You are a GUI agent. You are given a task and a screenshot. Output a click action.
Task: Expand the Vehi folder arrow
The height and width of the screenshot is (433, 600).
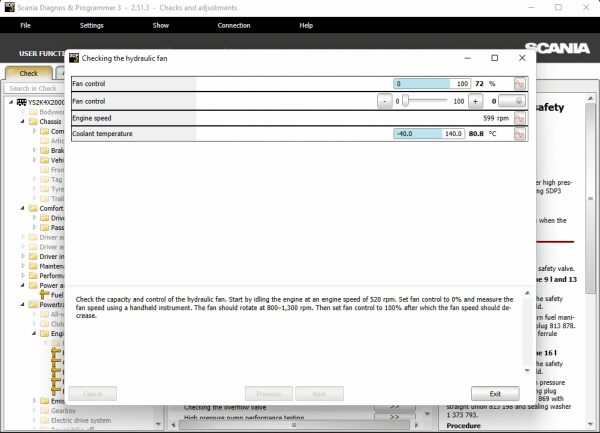point(34,160)
